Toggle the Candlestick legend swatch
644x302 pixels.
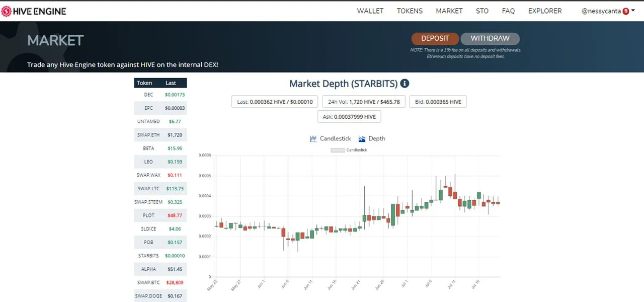pos(338,150)
